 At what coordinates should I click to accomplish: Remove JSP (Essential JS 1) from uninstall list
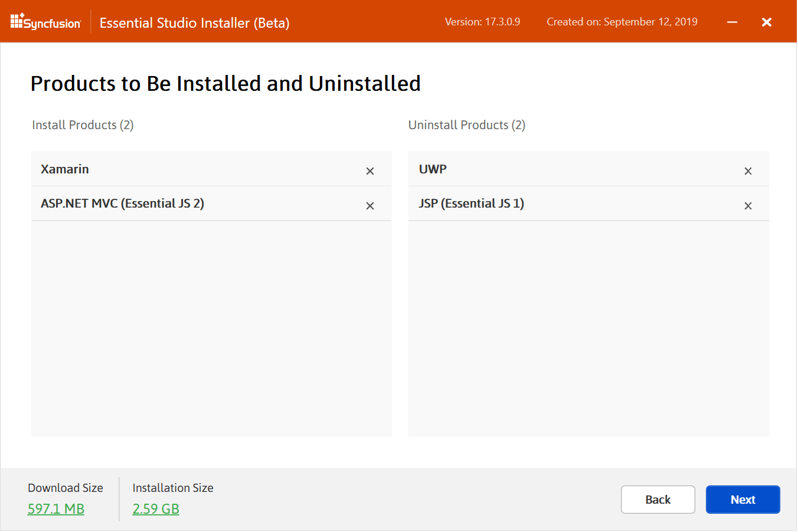point(748,206)
